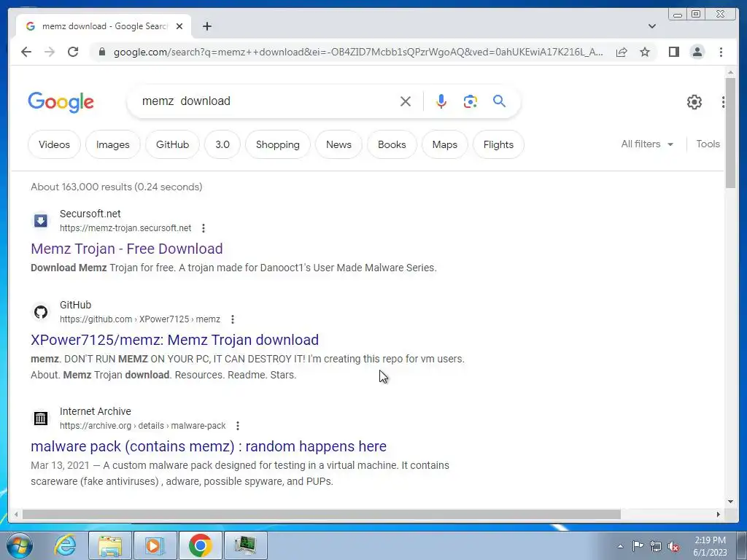
Task: Open the Windows Start menu
Action: pos(19,545)
